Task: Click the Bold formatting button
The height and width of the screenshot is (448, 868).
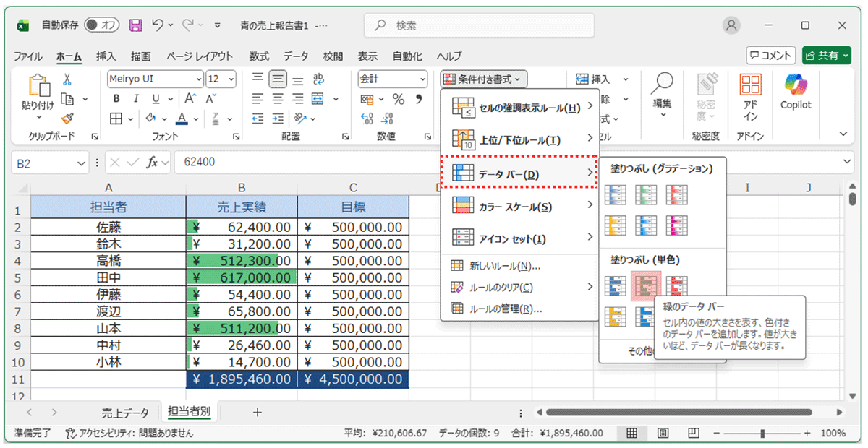Action: pyautogui.click(x=116, y=99)
